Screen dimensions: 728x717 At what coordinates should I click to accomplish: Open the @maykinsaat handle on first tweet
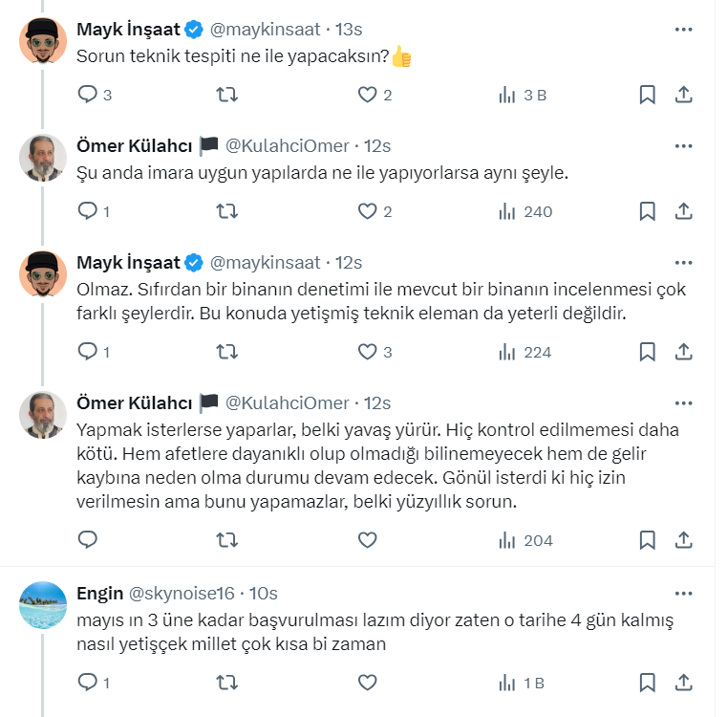point(265,30)
